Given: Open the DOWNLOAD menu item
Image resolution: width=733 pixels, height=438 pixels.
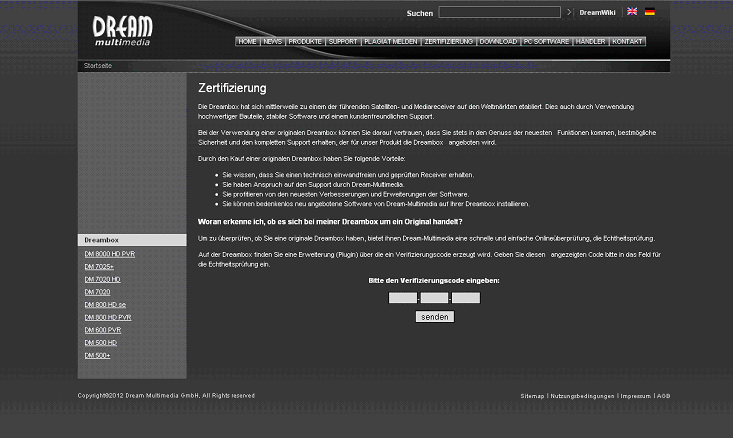Looking at the screenshot, I should pos(498,42).
